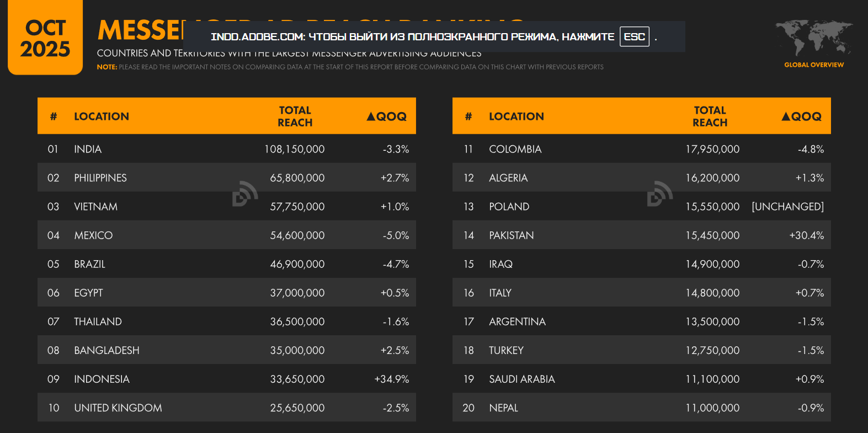Click the watermark logo in right table
The image size is (868, 433).
[x=660, y=193]
